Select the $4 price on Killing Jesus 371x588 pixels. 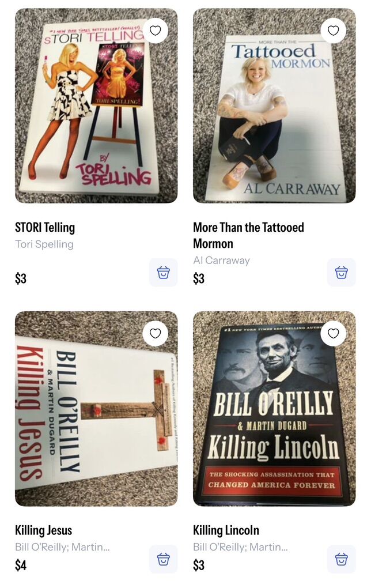[21, 565]
